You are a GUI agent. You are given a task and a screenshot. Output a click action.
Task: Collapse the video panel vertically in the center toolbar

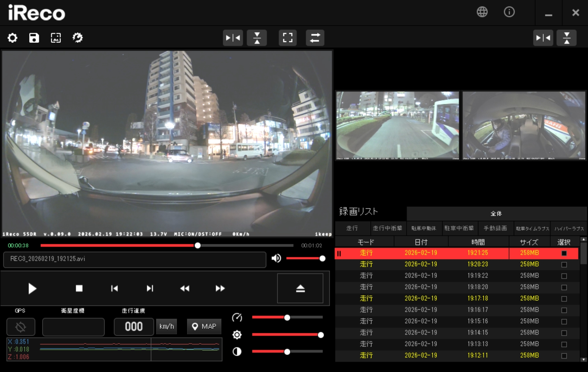click(257, 38)
